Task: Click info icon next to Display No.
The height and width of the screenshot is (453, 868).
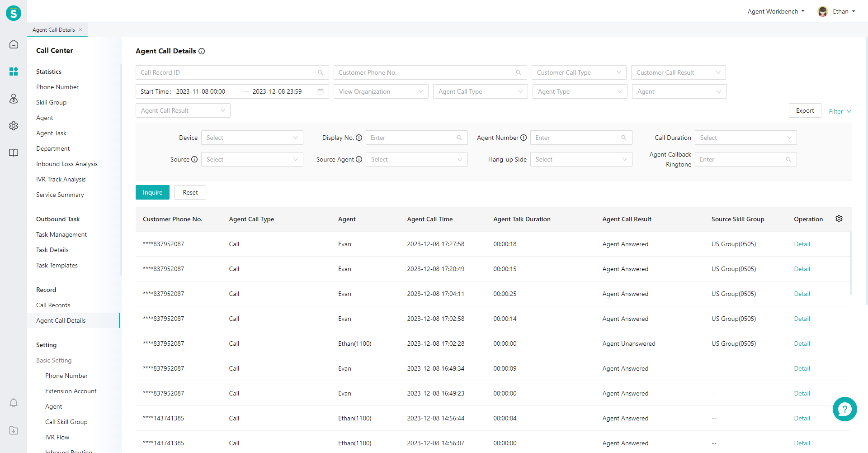Action: tap(359, 138)
